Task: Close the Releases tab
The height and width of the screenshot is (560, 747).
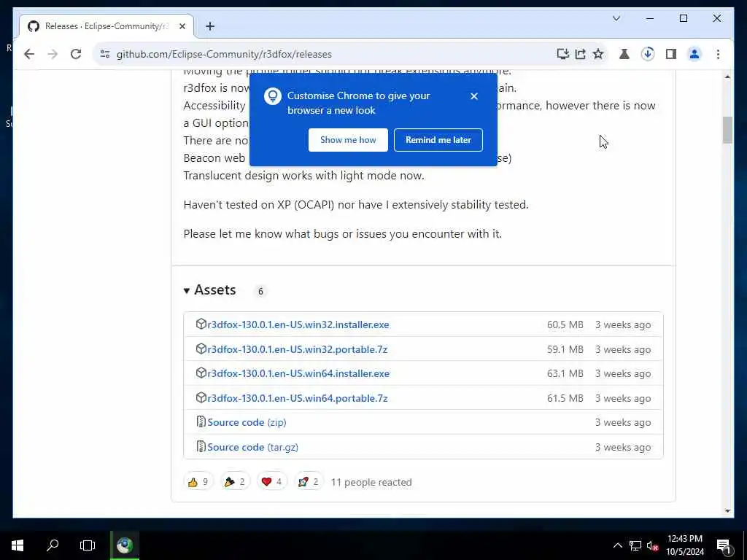Action: (x=182, y=26)
